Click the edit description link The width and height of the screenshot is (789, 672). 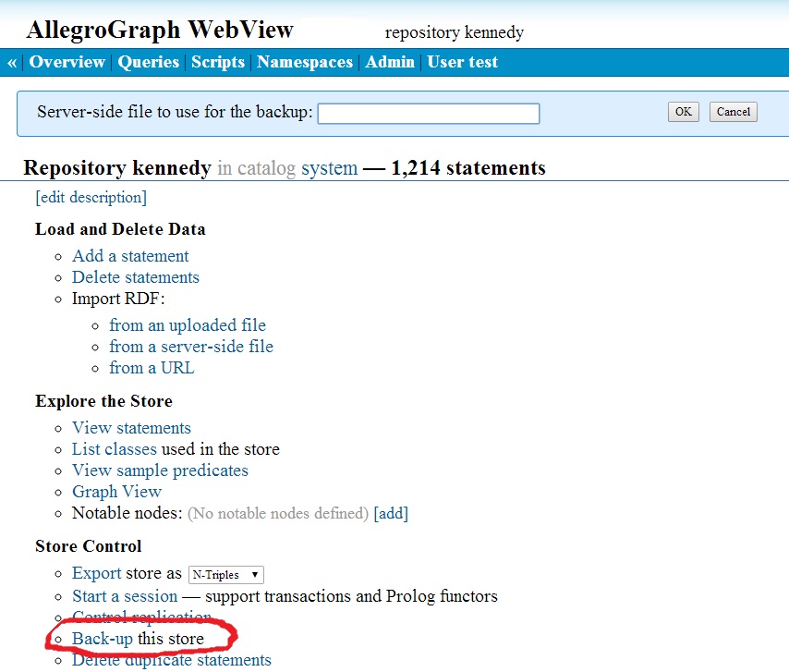(x=91, y=197)
